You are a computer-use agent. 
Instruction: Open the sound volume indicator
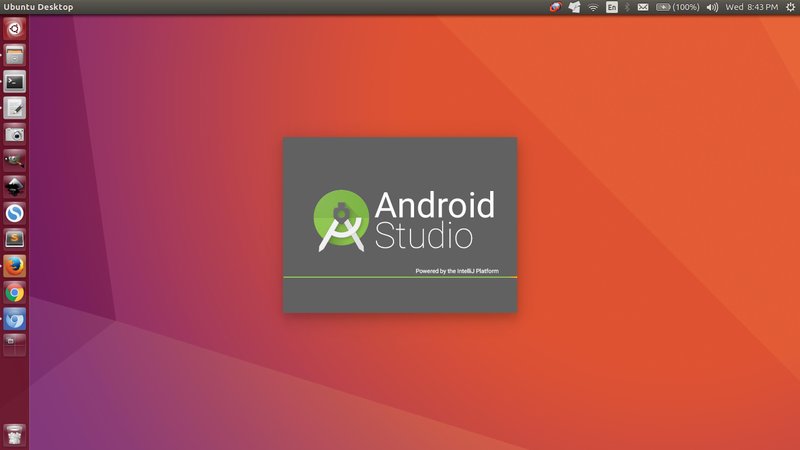pyautogui.click(x=712, y=7)
